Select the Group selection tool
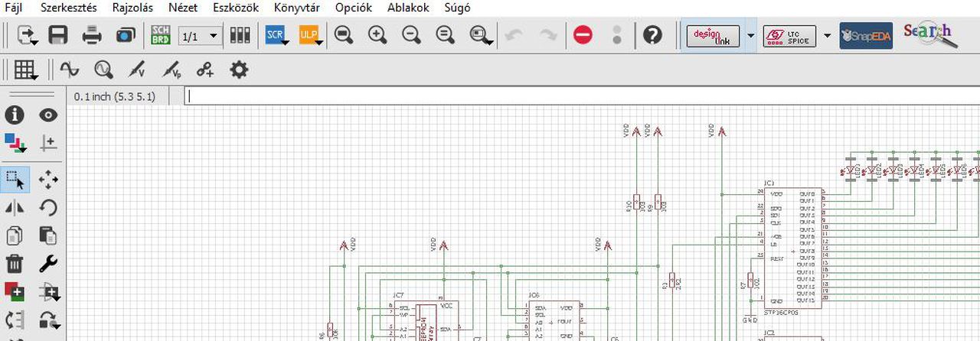Screen dimensions: 980x341 16,180
